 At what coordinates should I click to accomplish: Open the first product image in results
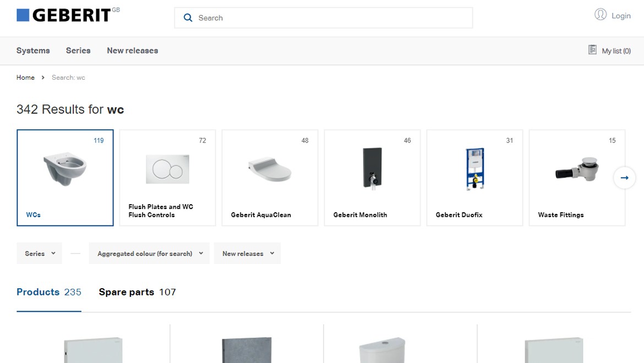pos(93,350)
